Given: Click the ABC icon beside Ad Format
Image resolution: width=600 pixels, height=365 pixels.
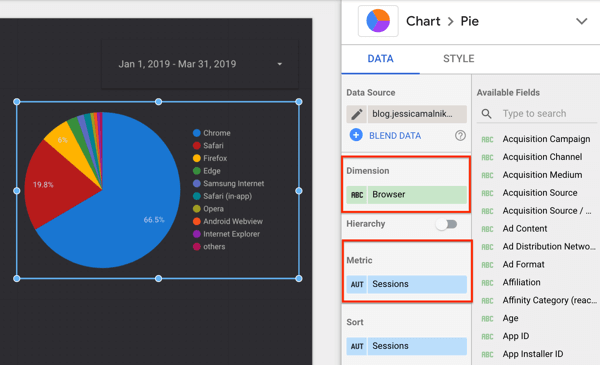Looking at the screenshot, I should 487,265.
